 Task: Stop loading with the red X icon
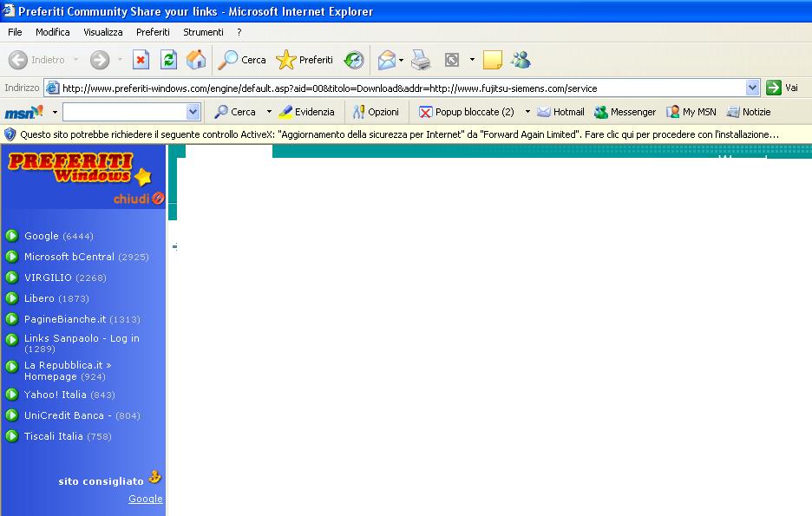click(141, 60)
